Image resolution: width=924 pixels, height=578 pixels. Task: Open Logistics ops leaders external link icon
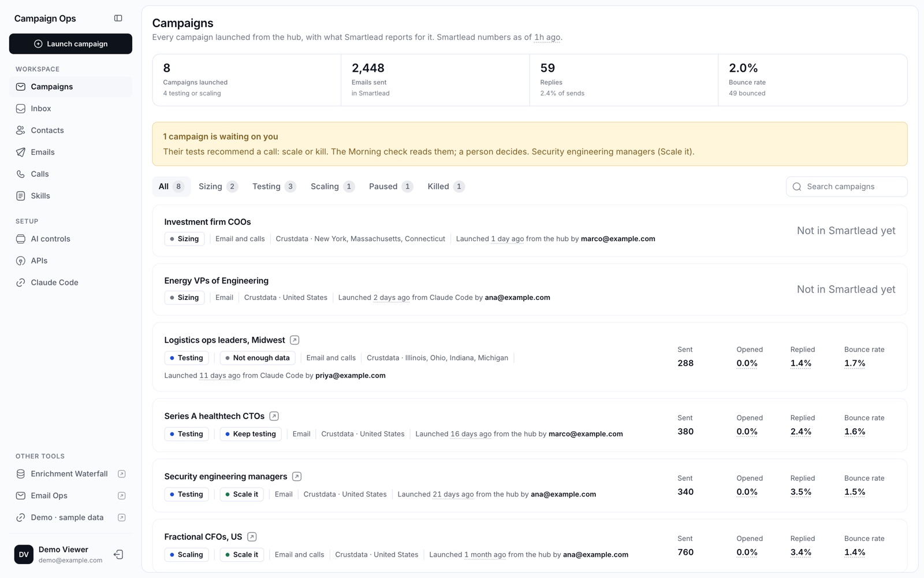(x=295, y=340)
